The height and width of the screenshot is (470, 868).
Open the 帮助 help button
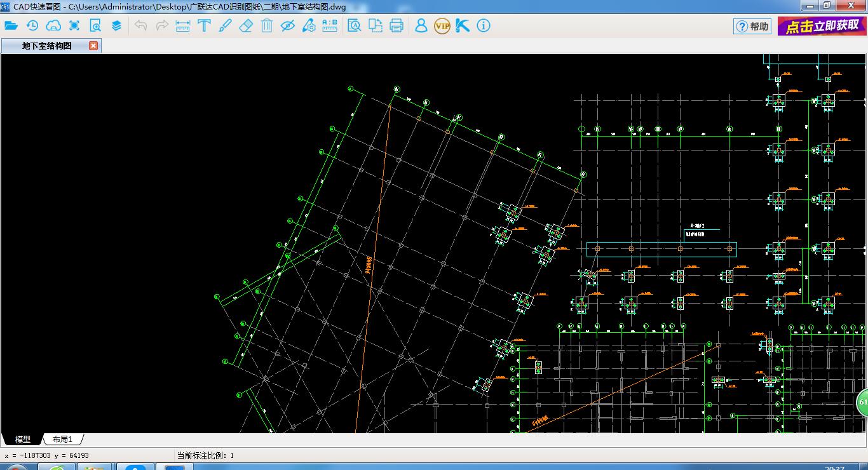point(752,26)
